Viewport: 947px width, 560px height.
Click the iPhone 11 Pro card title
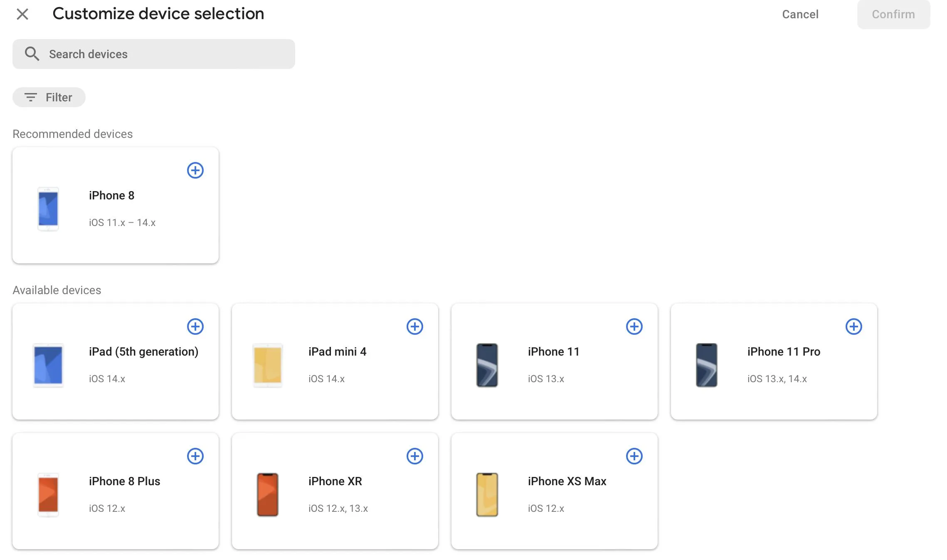click(x=784, y=351)
